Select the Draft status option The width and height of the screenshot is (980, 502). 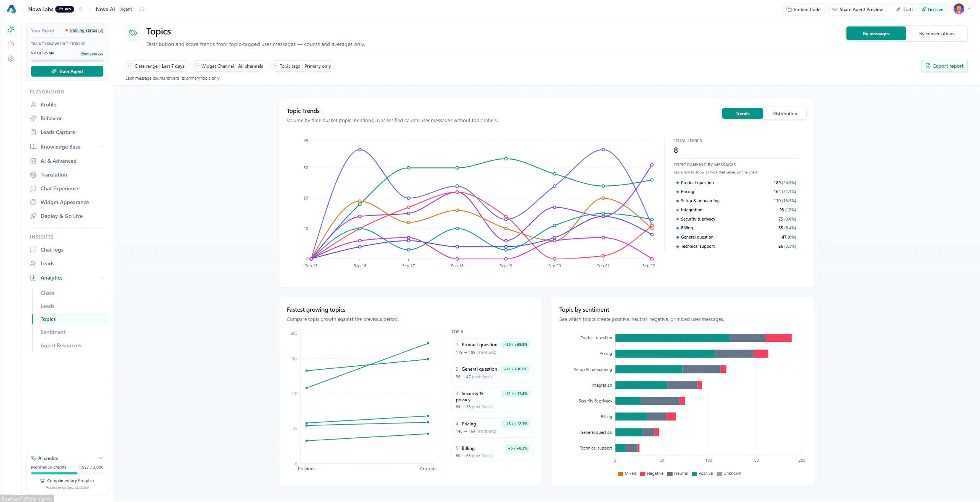point(904,9)
